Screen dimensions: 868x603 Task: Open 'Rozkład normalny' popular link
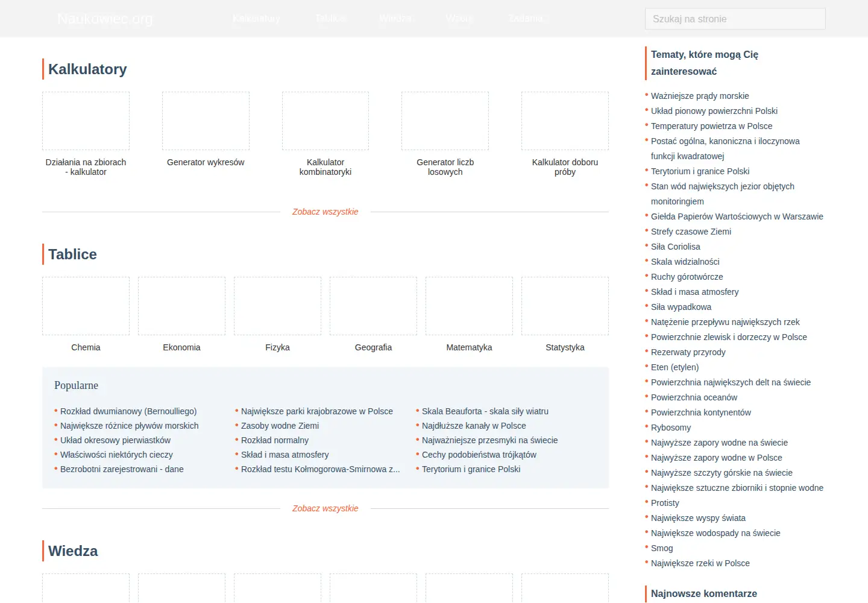point(275,440)
